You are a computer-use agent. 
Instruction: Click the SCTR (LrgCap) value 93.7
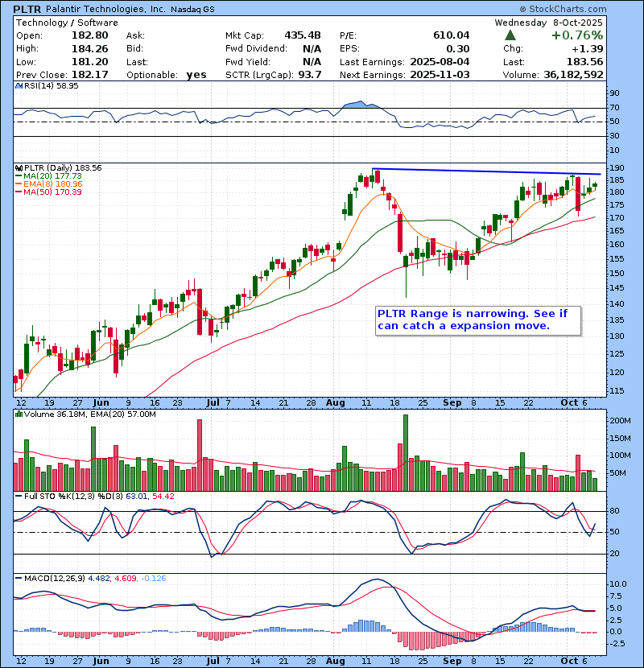310,75
